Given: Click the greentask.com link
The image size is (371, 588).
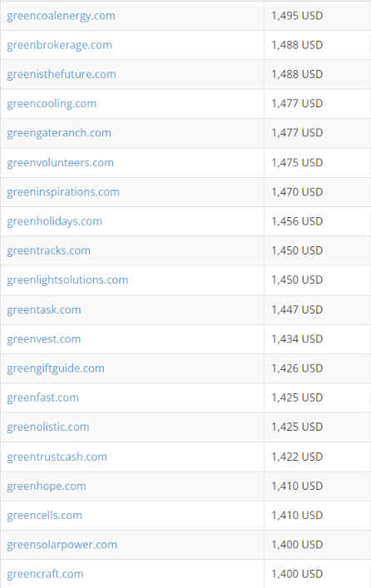Looking at the screenshot, I should (x=44, y=309).
